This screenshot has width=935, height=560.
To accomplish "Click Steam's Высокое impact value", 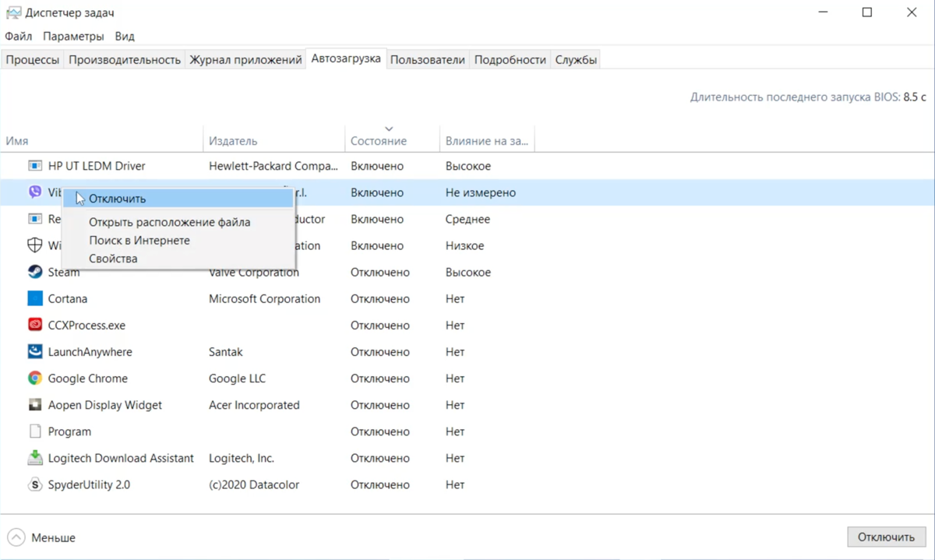I will click(x=468, y=272).
